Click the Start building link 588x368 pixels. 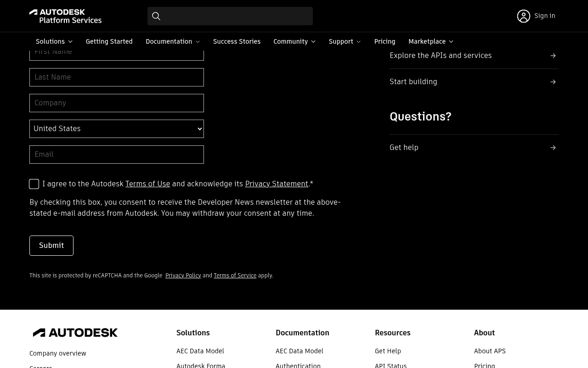tap(413, 82)
